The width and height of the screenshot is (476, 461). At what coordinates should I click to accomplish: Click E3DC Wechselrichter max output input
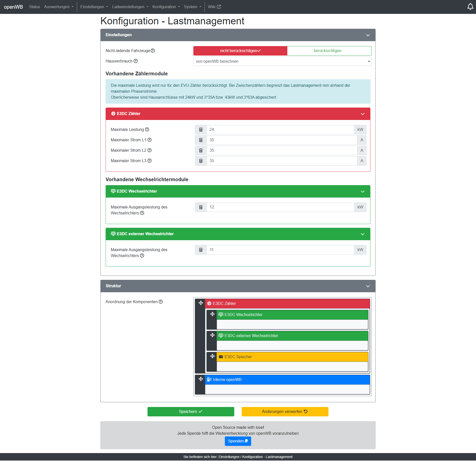click(x=280, y=207)
